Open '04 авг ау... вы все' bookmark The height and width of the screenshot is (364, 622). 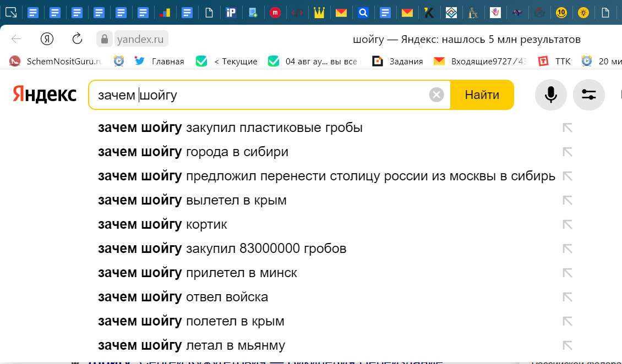pos(315,62)
